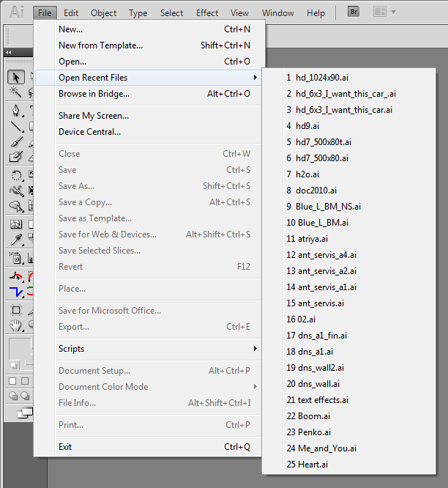The height and width of the screenshot is (488, 448).
Task: Open the Type menu
Action: (x=138, y=13)
